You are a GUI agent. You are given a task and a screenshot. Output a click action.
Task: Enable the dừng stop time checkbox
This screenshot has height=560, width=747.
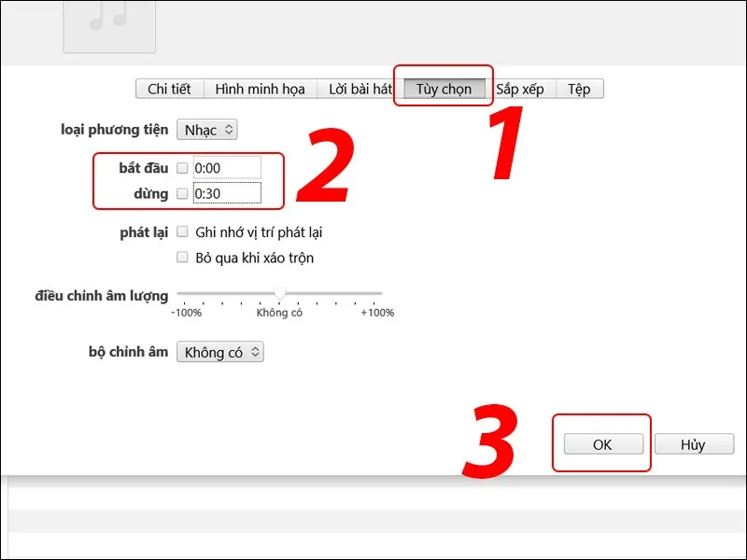(182, 194)
